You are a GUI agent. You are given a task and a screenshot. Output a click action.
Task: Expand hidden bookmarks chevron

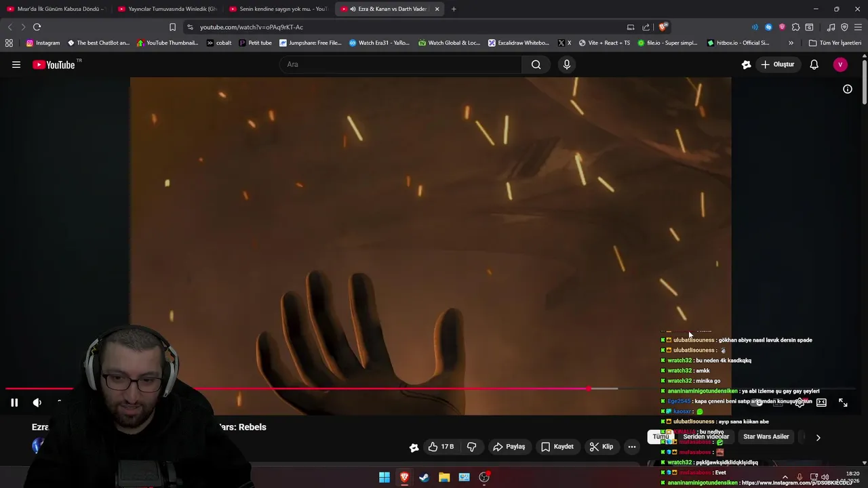click(791, 43)
